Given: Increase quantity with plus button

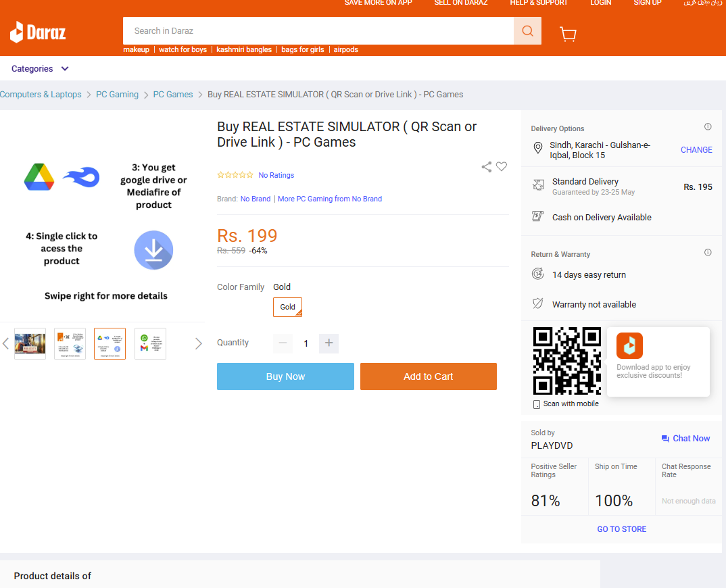Looking at the screenshot, I should pyautogui.click(x=329, y=343).
